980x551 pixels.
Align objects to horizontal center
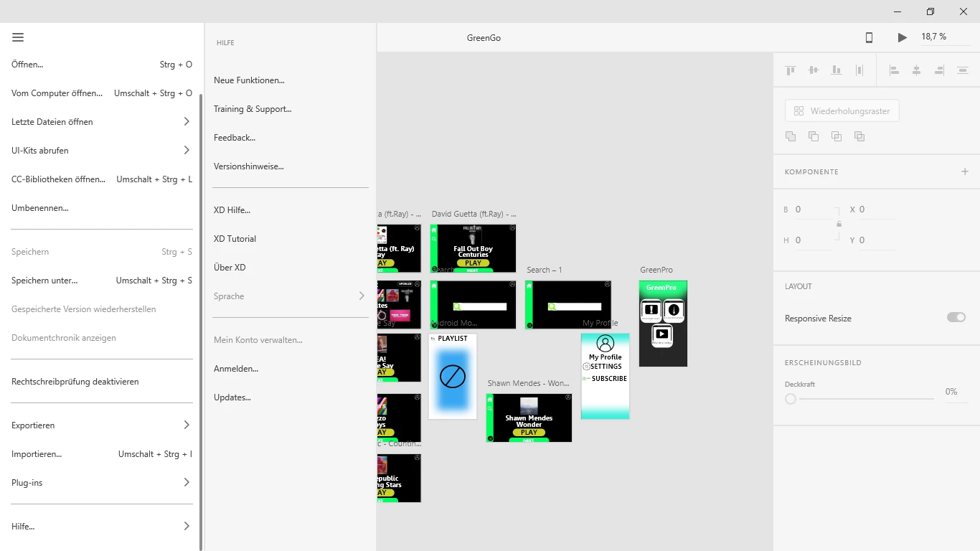click(x=916, y=70)
